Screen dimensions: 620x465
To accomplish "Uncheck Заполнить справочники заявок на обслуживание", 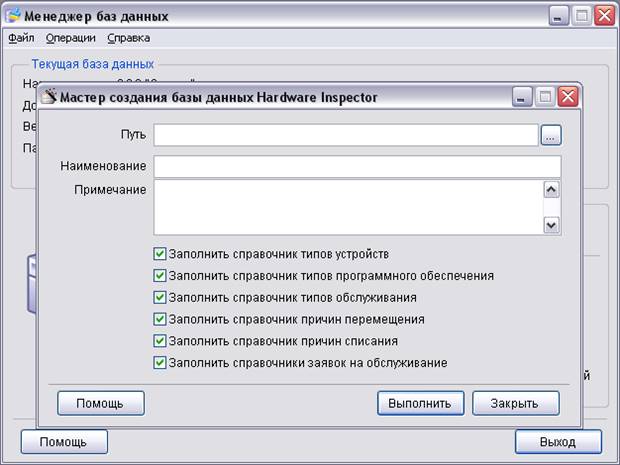I will 160,363.
